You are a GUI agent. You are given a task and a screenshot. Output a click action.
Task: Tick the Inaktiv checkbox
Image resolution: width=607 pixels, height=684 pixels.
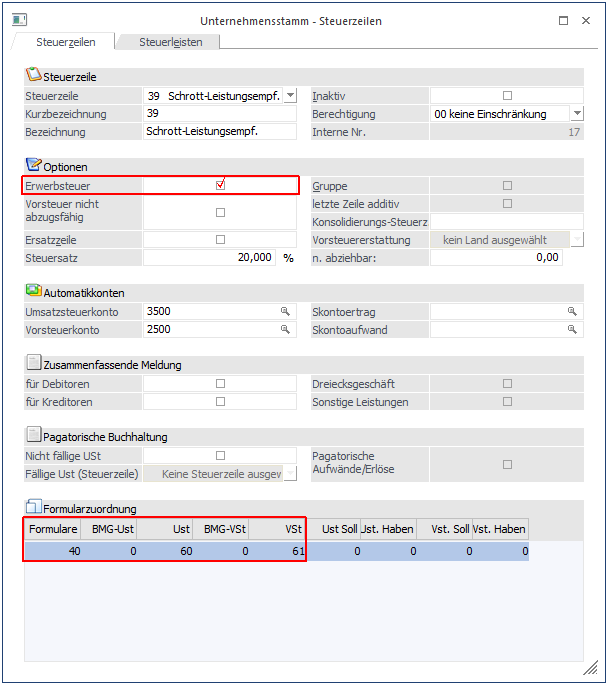pyautogui.click(x=507, y=96)
